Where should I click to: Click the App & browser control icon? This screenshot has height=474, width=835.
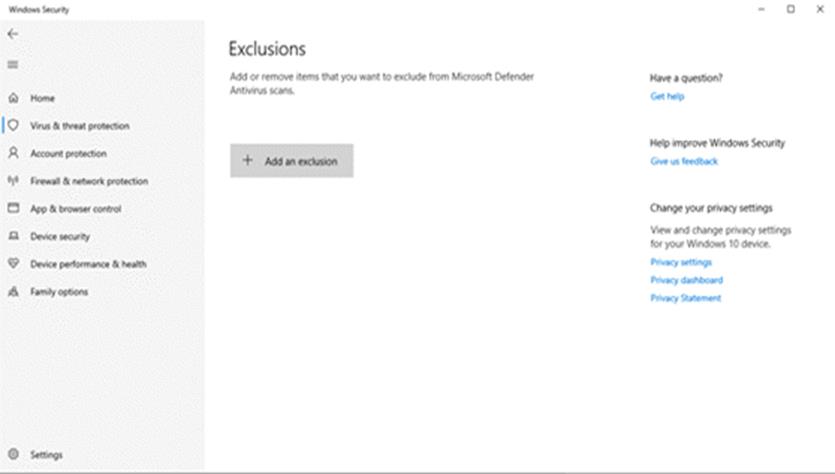(13, 209)
